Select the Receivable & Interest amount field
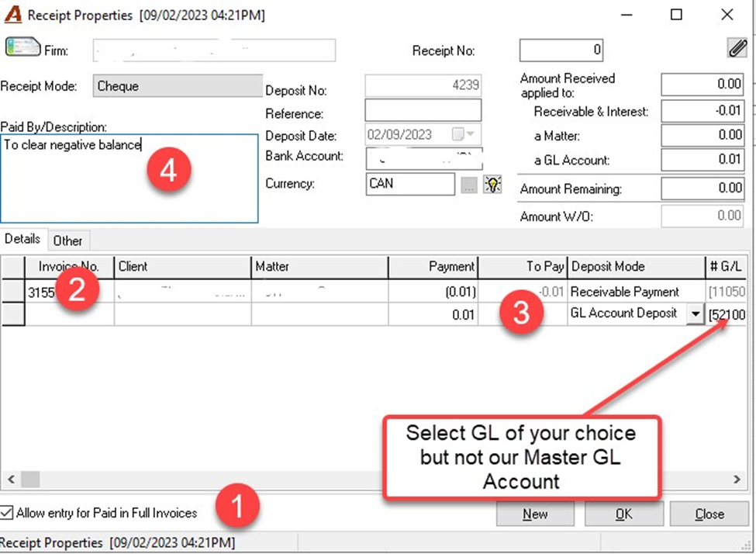 point(702,111)
